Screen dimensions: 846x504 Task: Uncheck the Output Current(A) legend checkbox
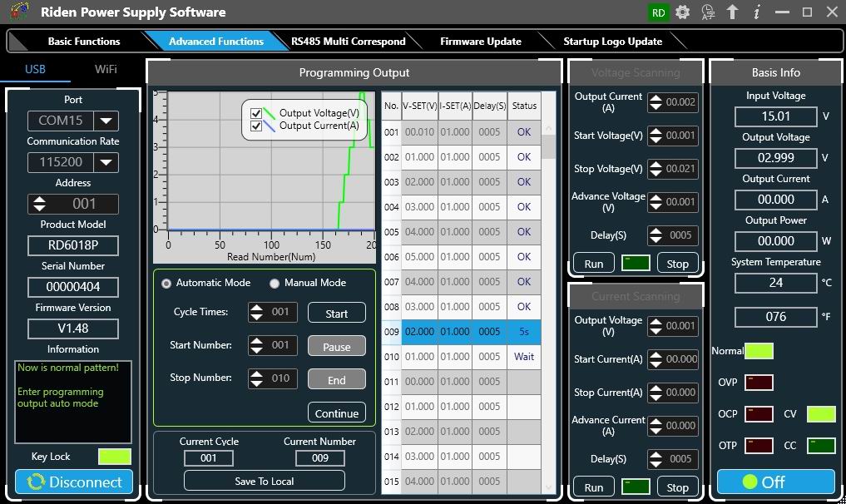(256, 126)
